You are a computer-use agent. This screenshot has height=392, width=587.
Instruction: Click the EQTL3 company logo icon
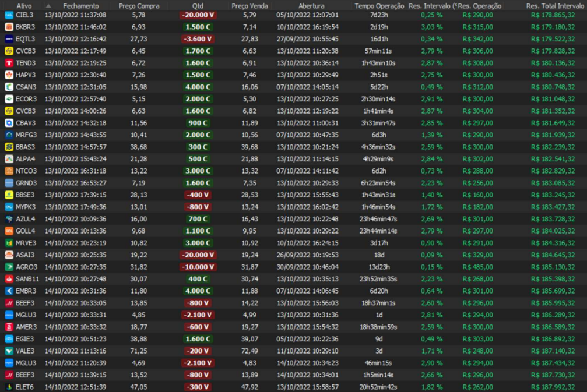[9, 39]
